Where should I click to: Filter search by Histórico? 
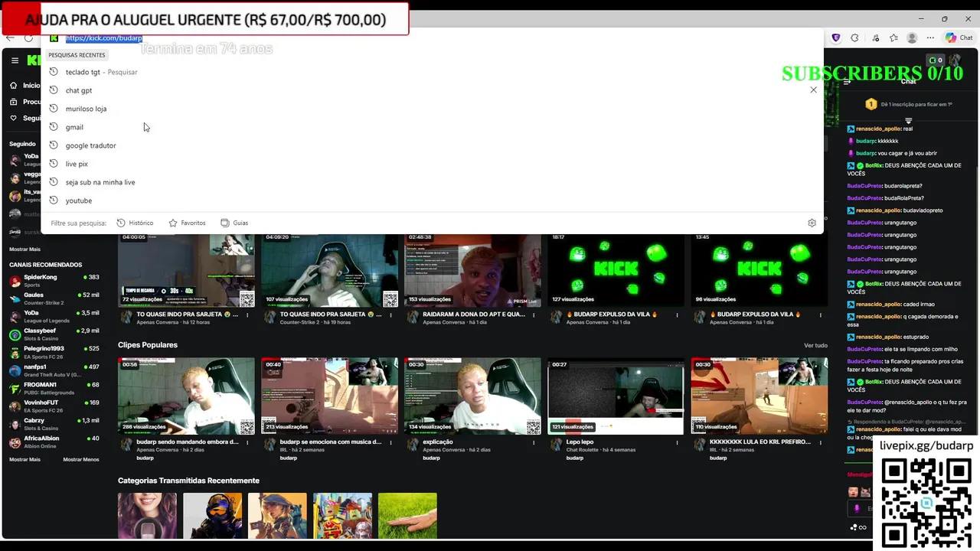tap(135, 223)
